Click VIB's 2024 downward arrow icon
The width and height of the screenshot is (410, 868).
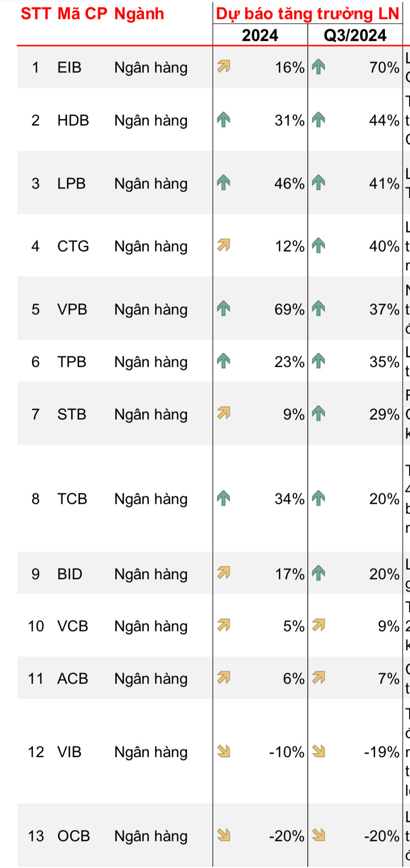tap(224, 751)
